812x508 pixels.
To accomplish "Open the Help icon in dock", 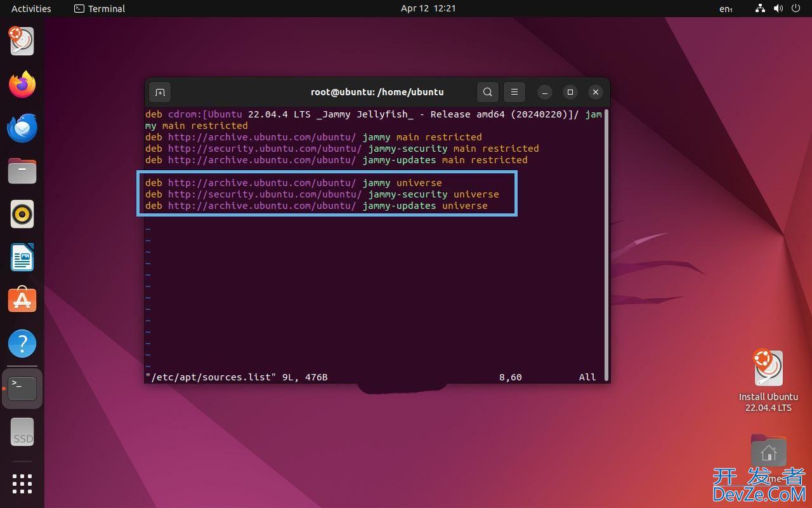I will tap(22, 344).
